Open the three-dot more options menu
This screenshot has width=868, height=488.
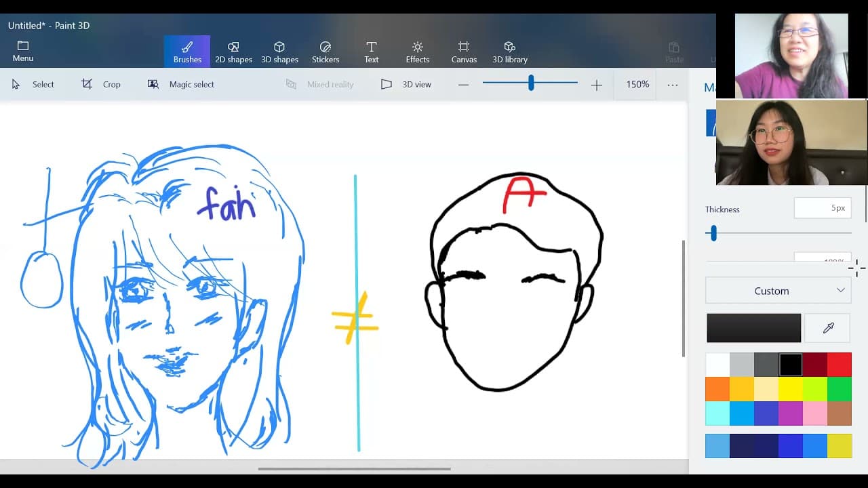pos(673,85)
